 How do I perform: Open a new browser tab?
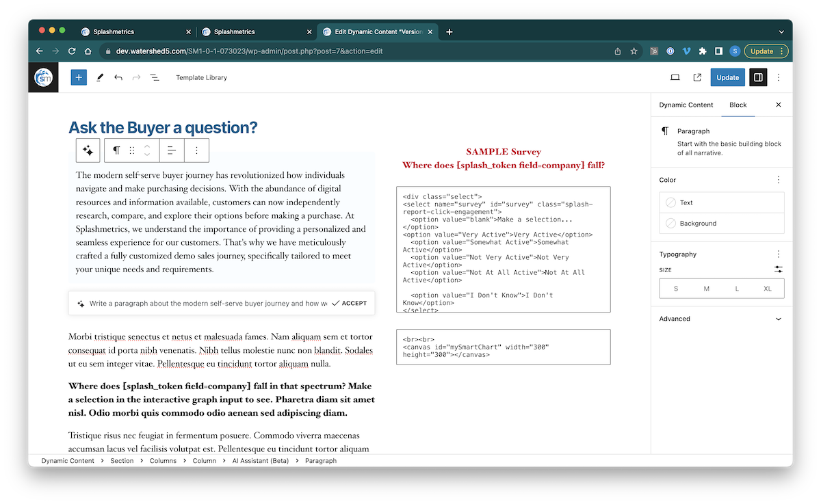tap(449, 31)
